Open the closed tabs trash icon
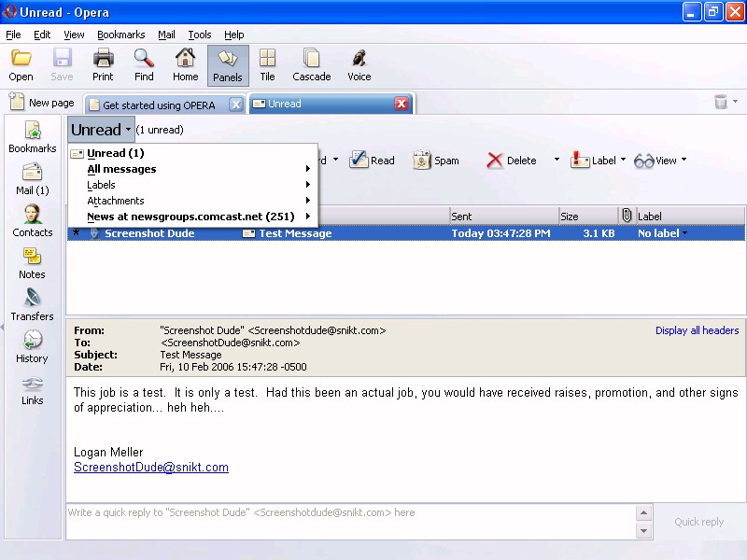This screenshot has height=560, width=747. pyautogui.click(x=721, y=102)
